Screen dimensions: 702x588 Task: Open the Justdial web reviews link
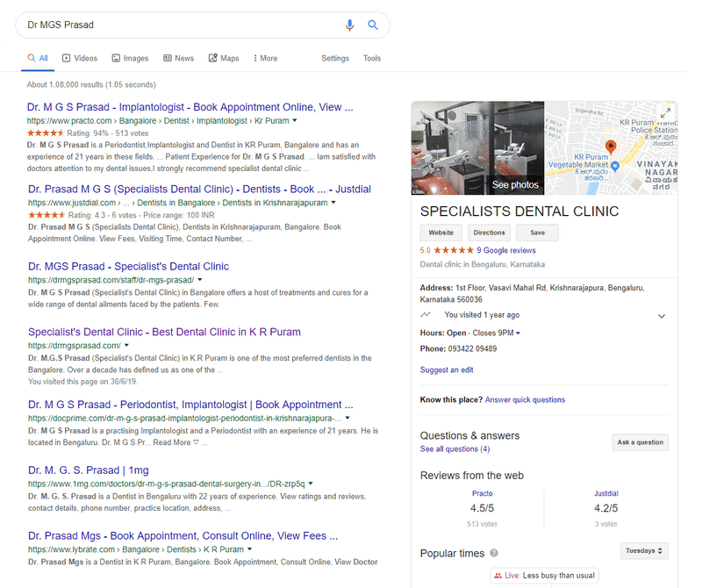click(x=605, y=493)
